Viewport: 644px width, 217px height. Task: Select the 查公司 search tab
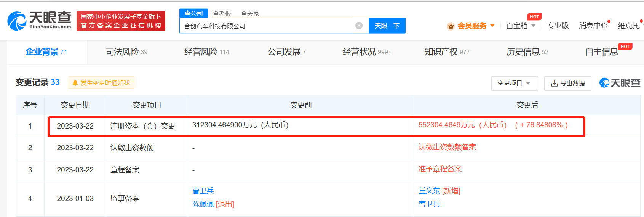coord(193,13)
